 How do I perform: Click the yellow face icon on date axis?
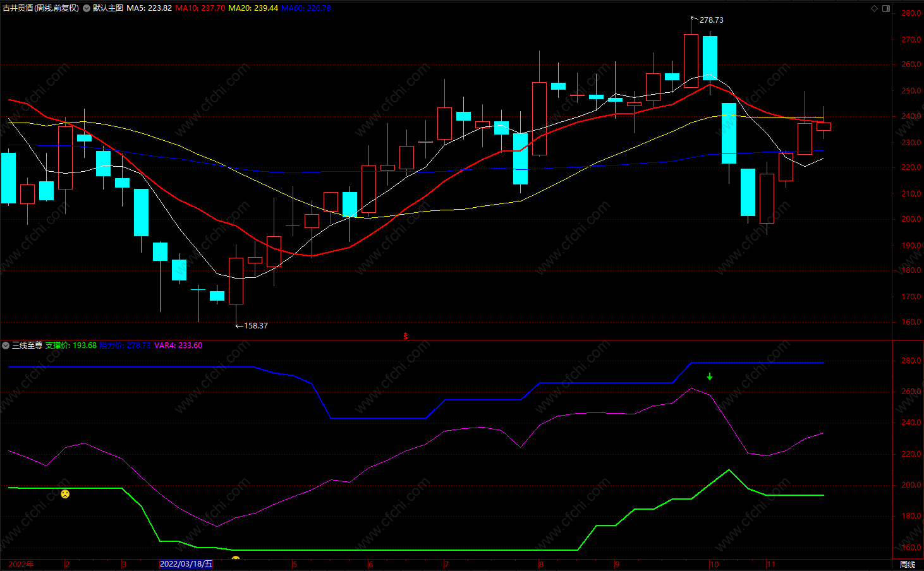point(236,558)
